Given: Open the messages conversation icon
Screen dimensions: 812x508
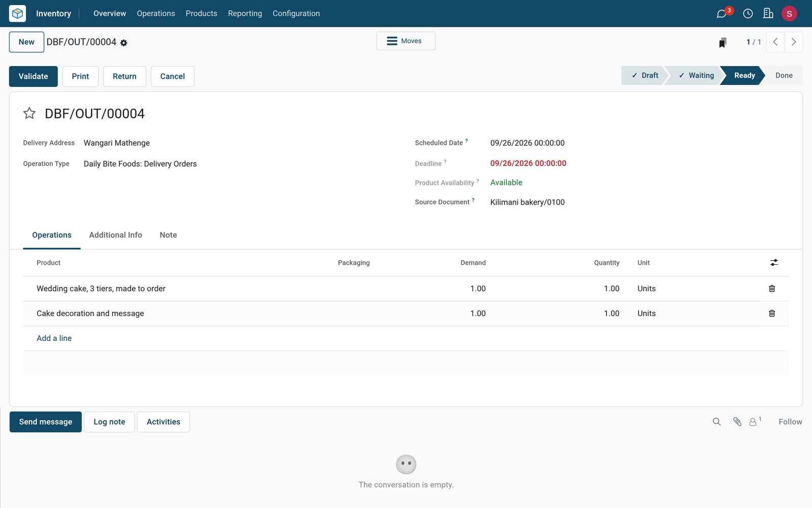Looking at the screenshot, I should tap(721, 14).
